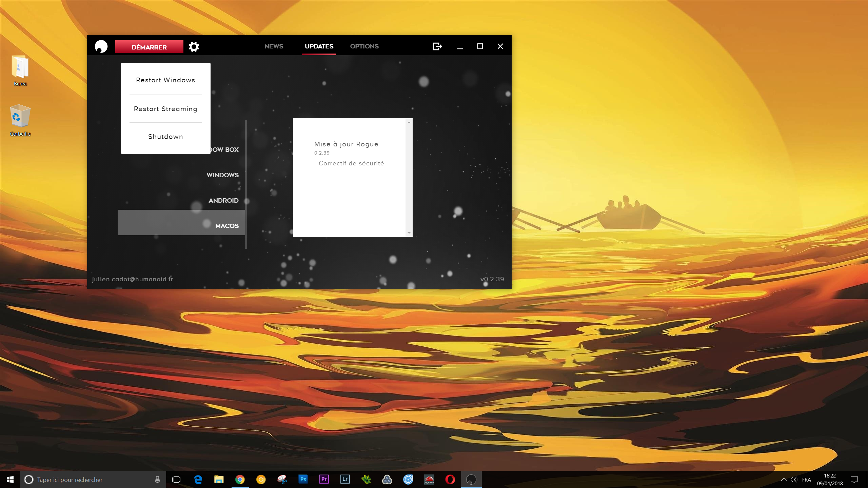The height and width of the screenshot is (488, 868).
Task: Switch to the NEWS tab
Action: [274, 46]
